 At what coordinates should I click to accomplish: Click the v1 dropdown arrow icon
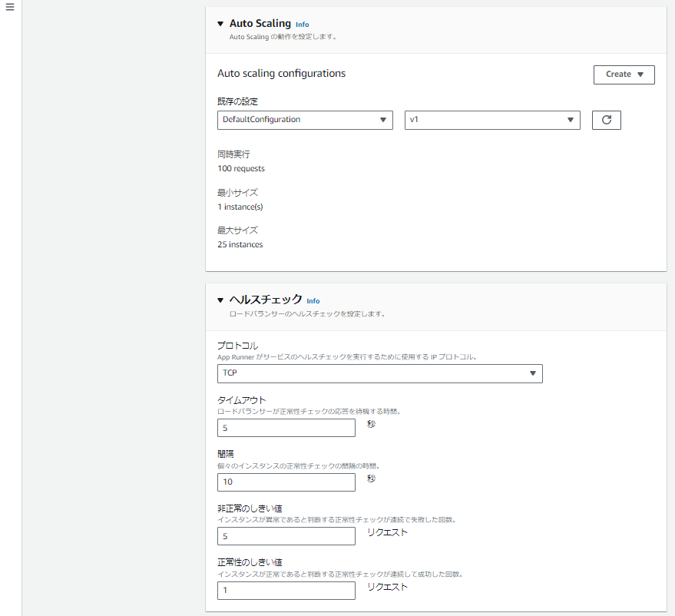pos(571,120)
